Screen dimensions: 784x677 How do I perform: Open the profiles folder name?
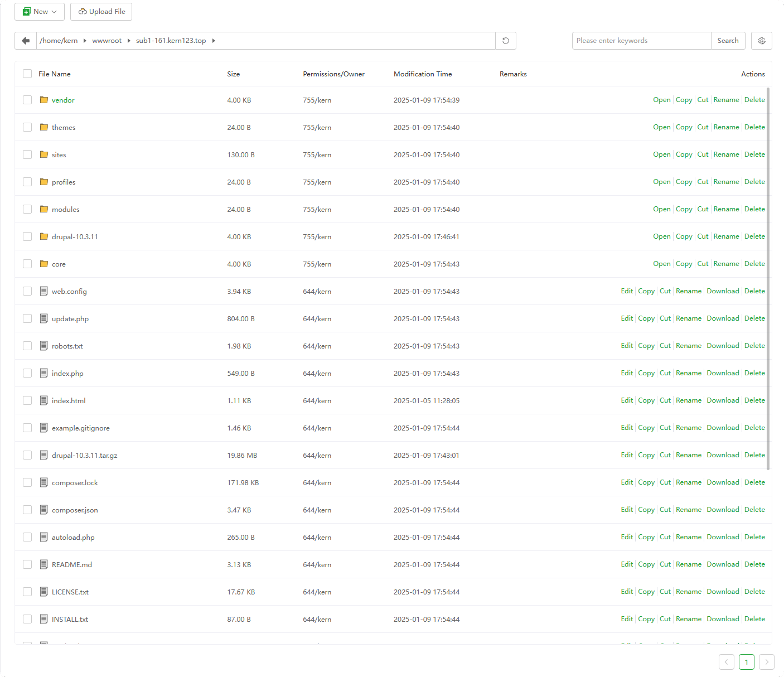(x=64, y=182)
